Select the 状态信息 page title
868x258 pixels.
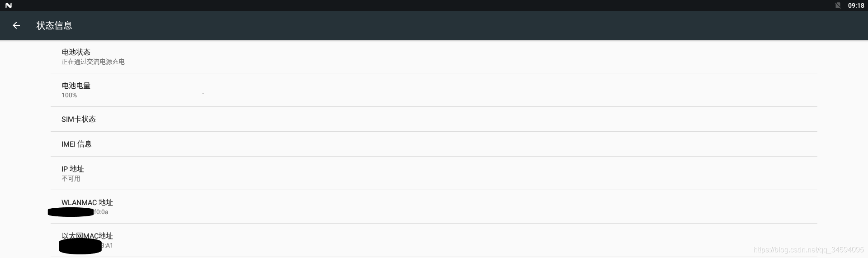[54, 25]
